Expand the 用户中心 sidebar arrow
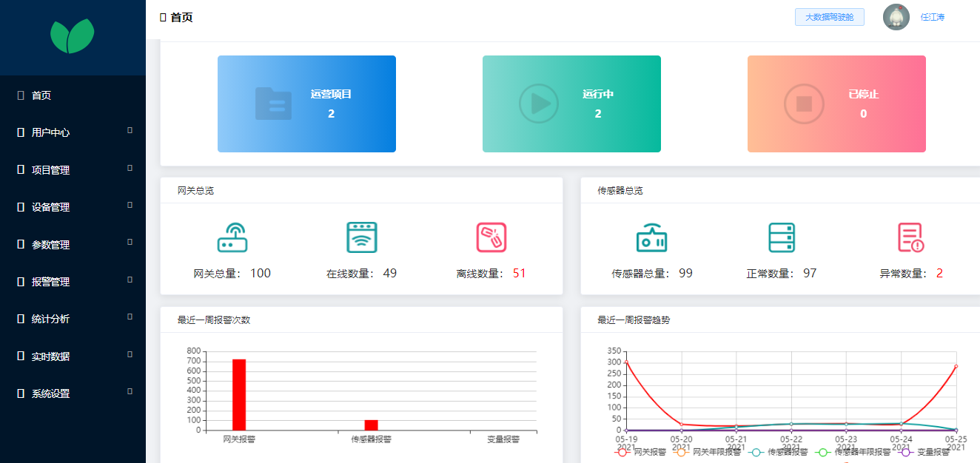 click(130, 130)
